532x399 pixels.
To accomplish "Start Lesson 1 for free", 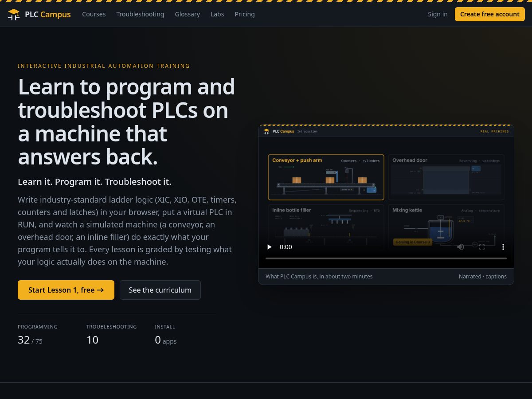I will tap(66, 290).
